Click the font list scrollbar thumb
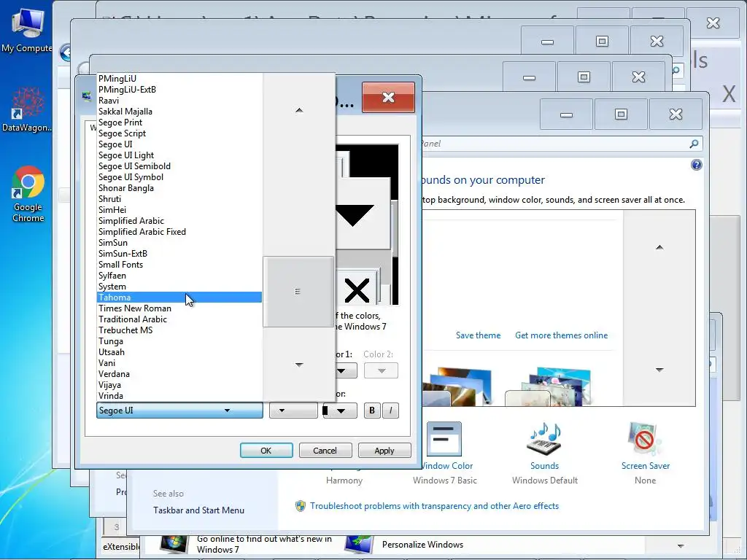Image resolution: width=747 pixels, height=560 pixels. [298, 292]
